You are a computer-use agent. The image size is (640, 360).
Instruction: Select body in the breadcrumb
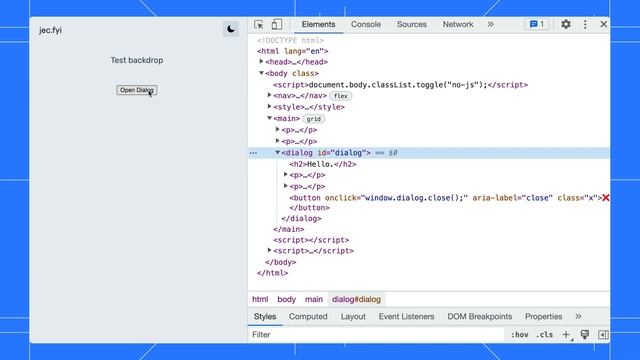[x=287, y=299]
